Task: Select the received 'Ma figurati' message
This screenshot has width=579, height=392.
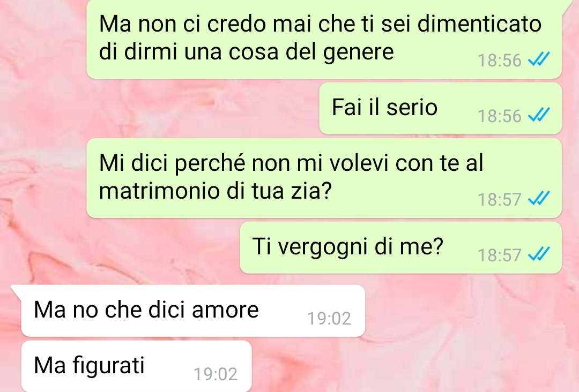Action: [x=136, y=366]
